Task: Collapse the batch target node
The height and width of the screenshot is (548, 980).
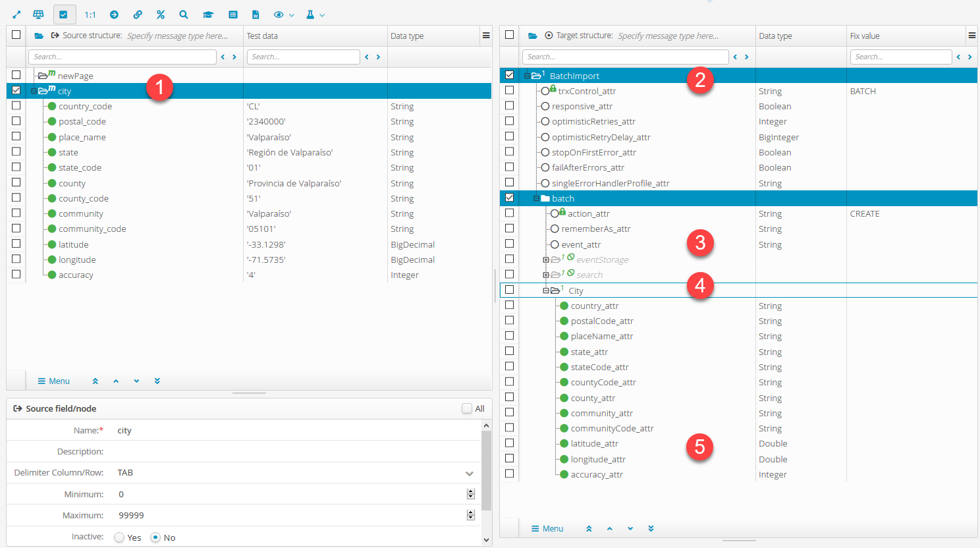Action: pos(536,198)
